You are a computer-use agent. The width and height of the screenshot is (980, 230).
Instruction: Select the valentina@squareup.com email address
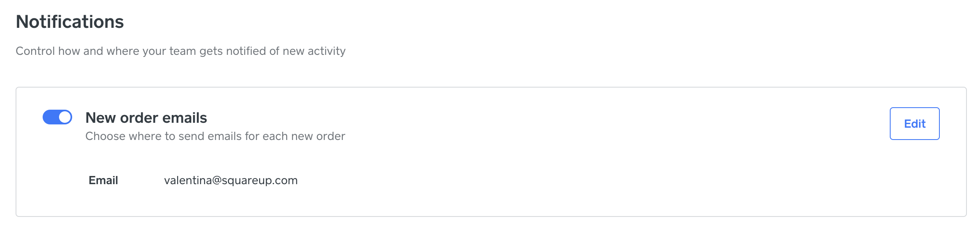click(x=230, y=180)
